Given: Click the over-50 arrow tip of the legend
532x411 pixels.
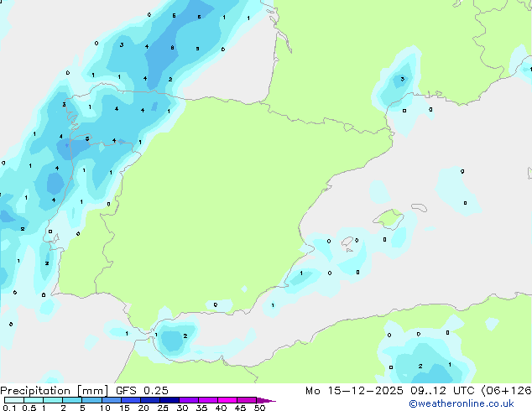Looking at the screenshot, I should coord(266,400).
